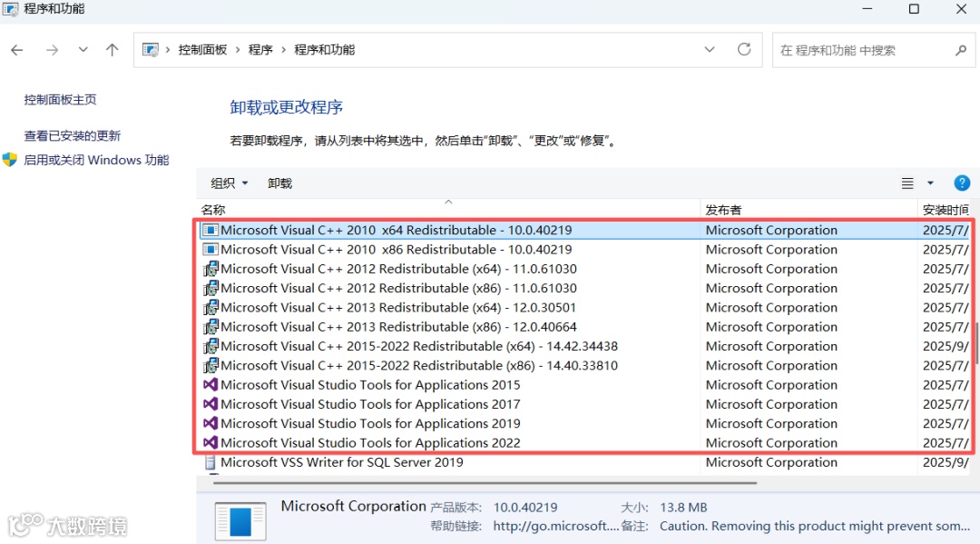
Task: Select Visual C++ 2012 Redistributable (x64) row
Action: (585, 269)
